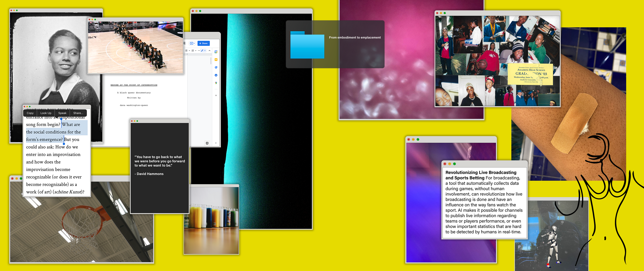Open Google Keep in the side panel
Viewport: 644px width, 271px height.
coord(216,60)
